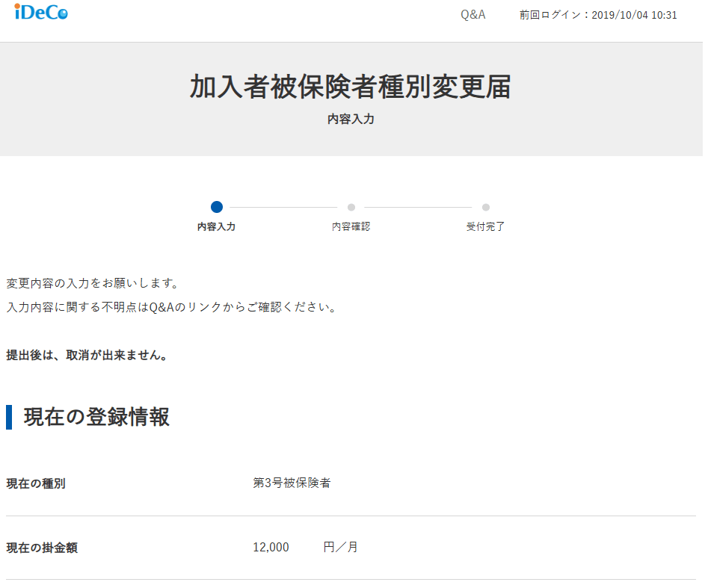Click the 12,000 contribution amount
The height and width of the screenshot is (588, 705).
tap(271, 548)
